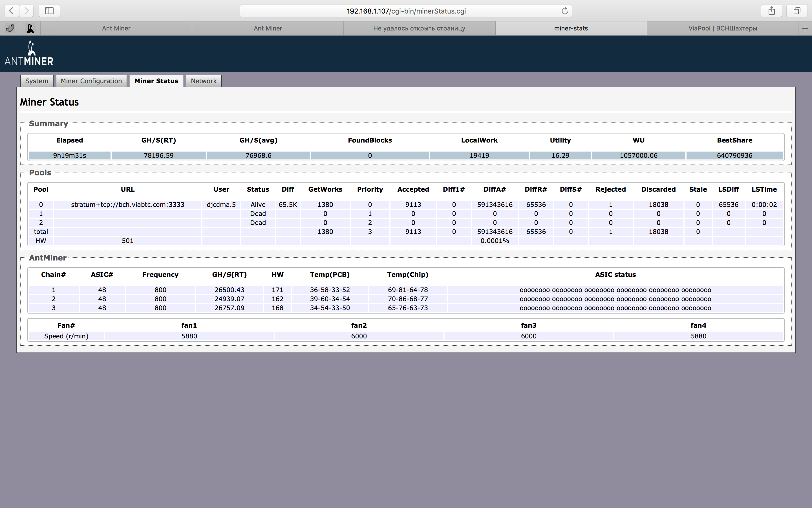
Task: Show the Safari sidebar
Action: point(49,11)
